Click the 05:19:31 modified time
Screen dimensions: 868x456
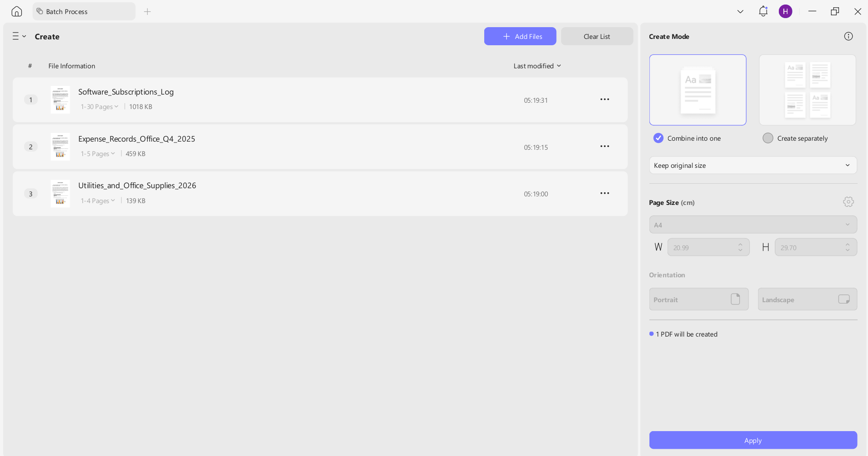coord(536,100)
